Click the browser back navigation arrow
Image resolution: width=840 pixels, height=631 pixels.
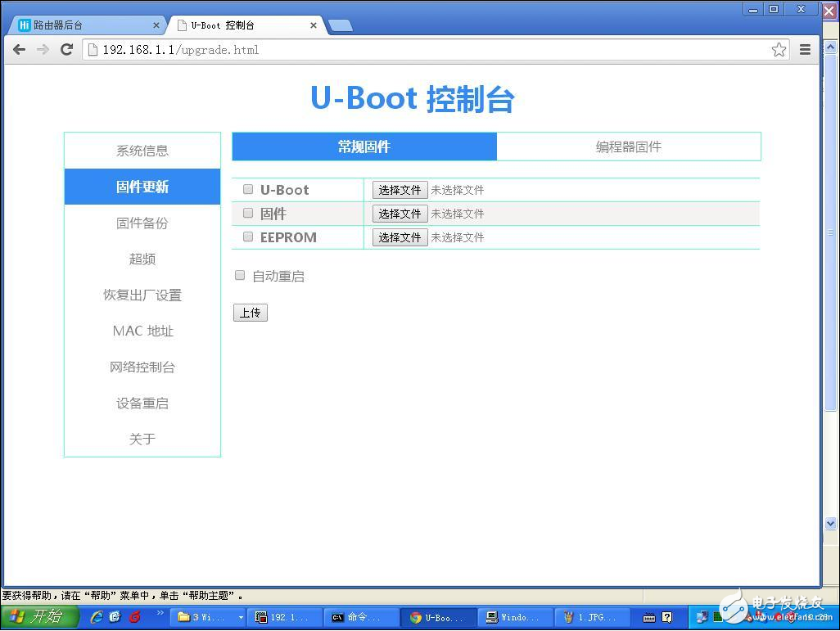tap(19, 49)
